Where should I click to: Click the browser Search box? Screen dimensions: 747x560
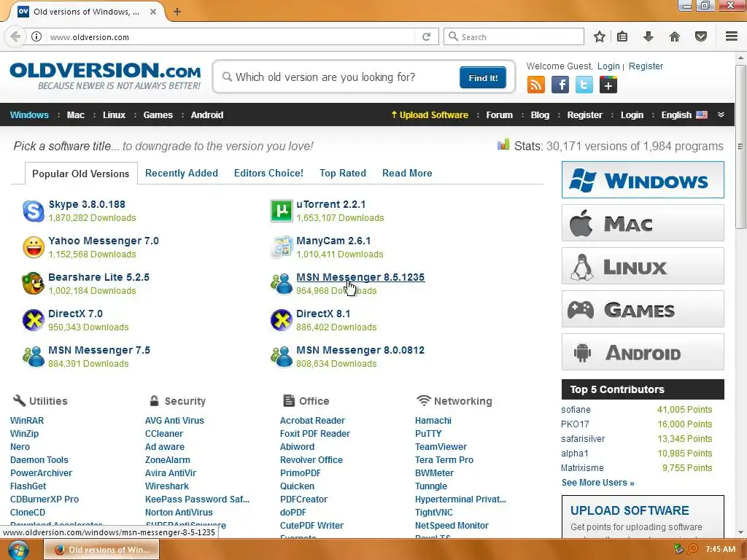click(x=514, y=36)
